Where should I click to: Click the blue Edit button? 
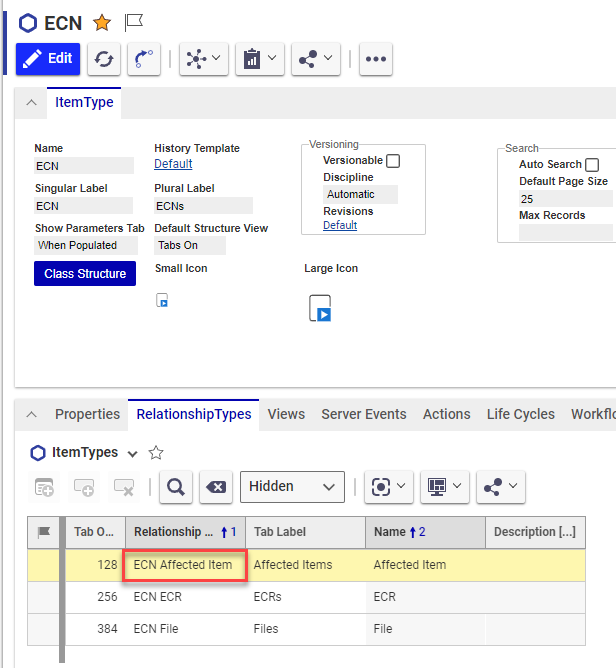click(47, 58)
